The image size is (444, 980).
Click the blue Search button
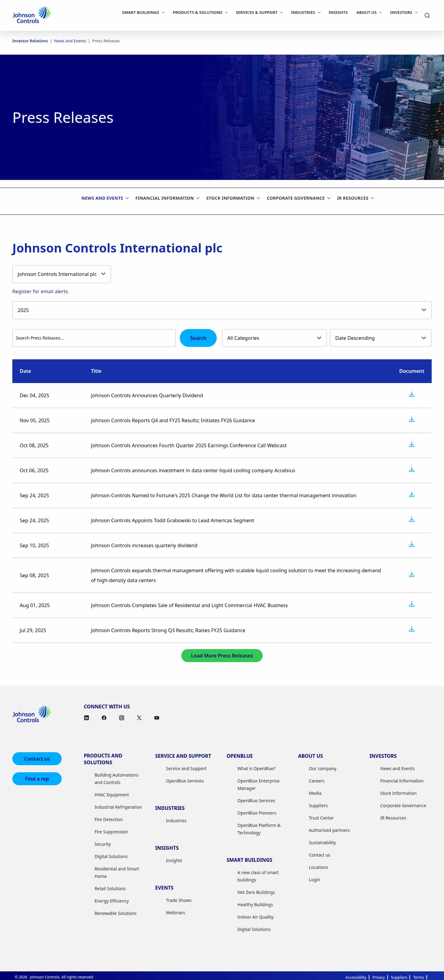[x=198, y=338]
